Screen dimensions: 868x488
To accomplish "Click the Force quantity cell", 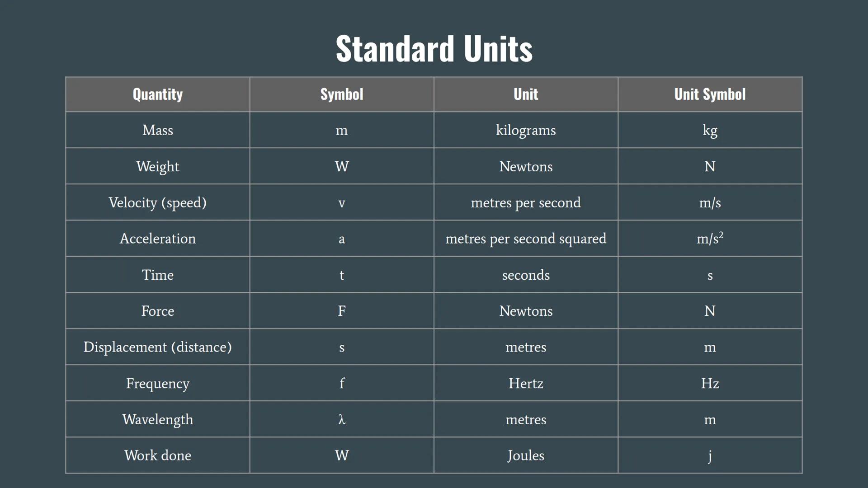I will click(157, 311).
